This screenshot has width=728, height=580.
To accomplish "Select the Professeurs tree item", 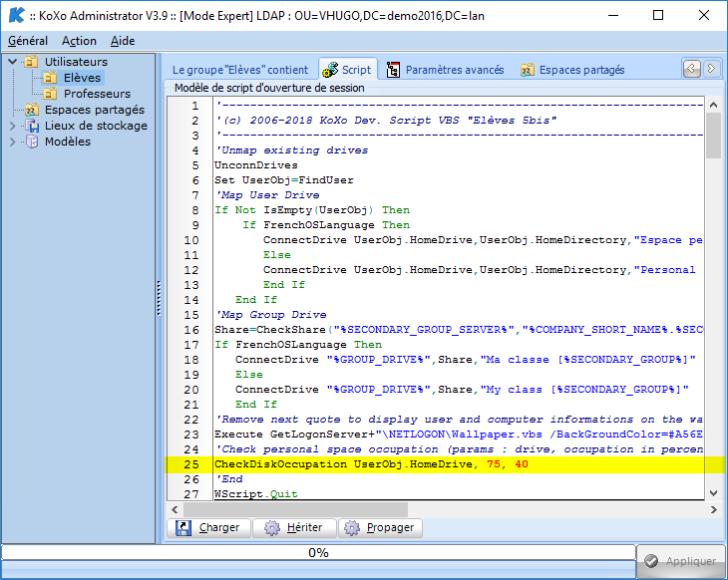I will click(97, 94).
